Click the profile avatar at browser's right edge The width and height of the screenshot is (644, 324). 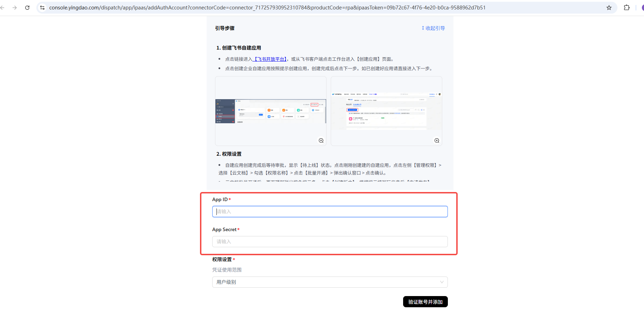pos(642,8)
